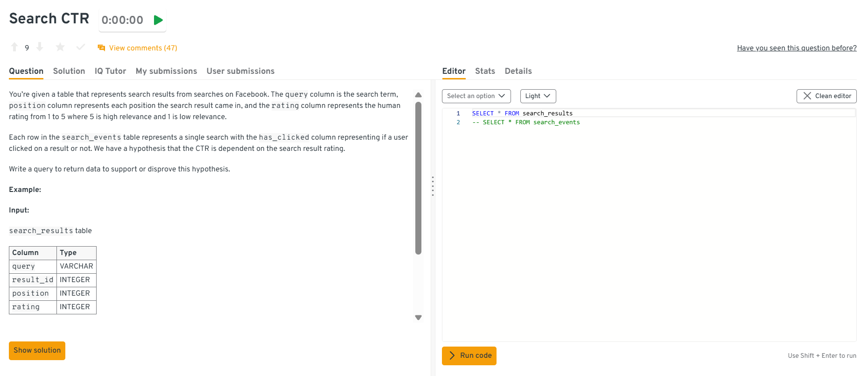Upvote the question with the up arrow

[14, 47]
